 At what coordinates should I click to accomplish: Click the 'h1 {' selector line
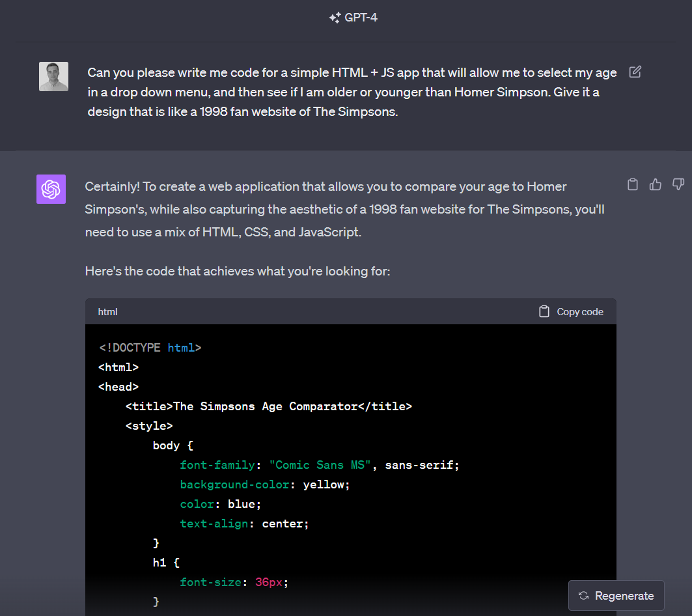click(x=166, y=563)
